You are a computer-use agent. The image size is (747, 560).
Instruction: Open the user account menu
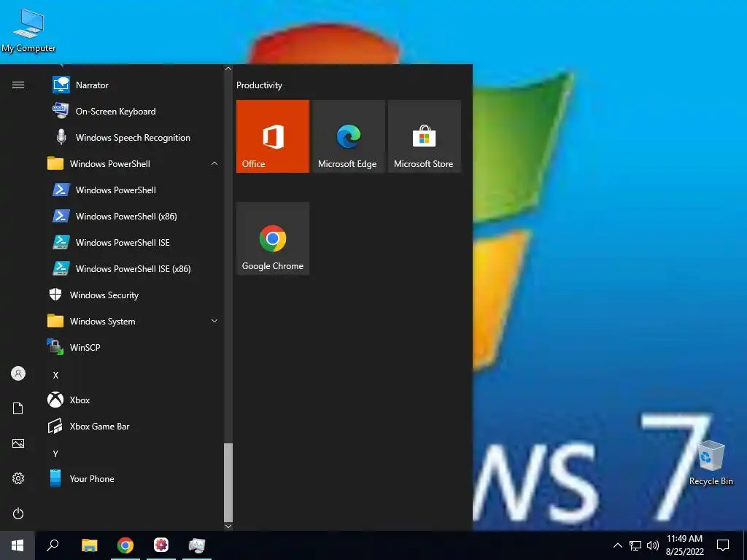coord(18,373)
